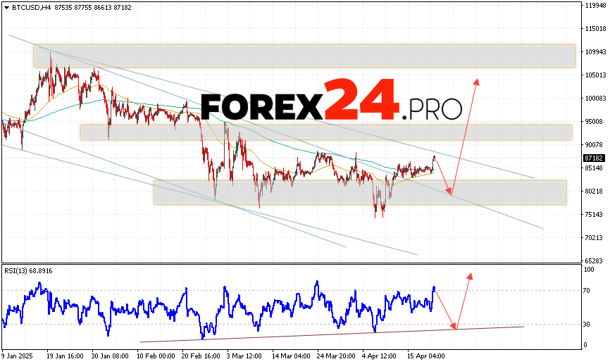The image size is (610, 364).
Task: Select the top gray resistance zone near 109943
Action: point(304,56)
